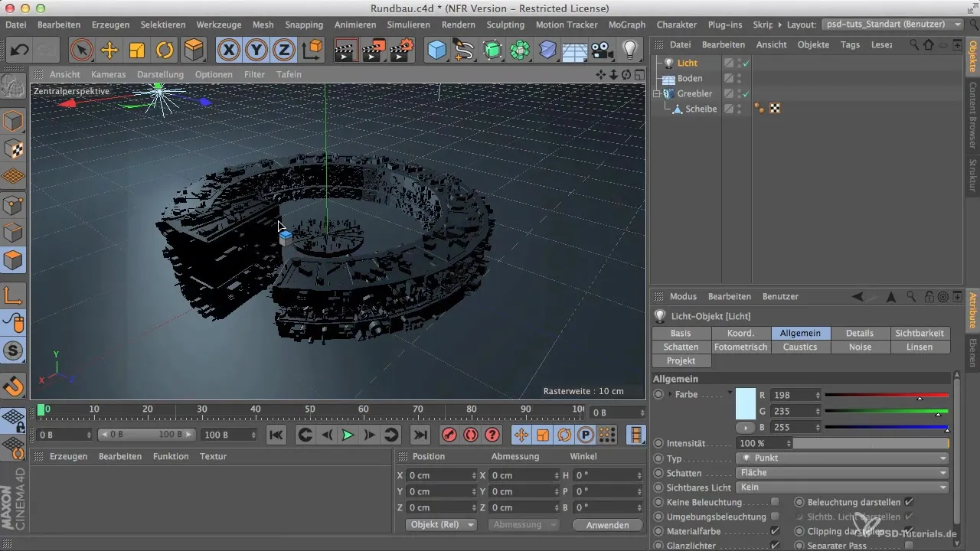Screen dimensions: 980x551
Task: Click the Play forward button
Action: tap(348, 435)
